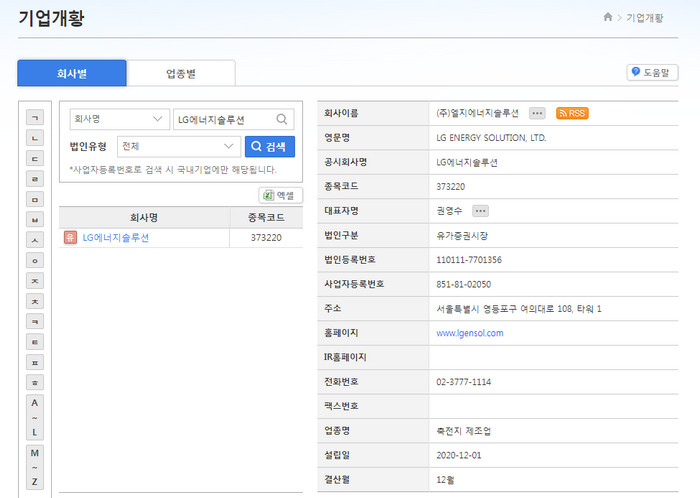Click the 회사명 column header
The height and width of the screenshot is (498, 700).
click(144, 217)
